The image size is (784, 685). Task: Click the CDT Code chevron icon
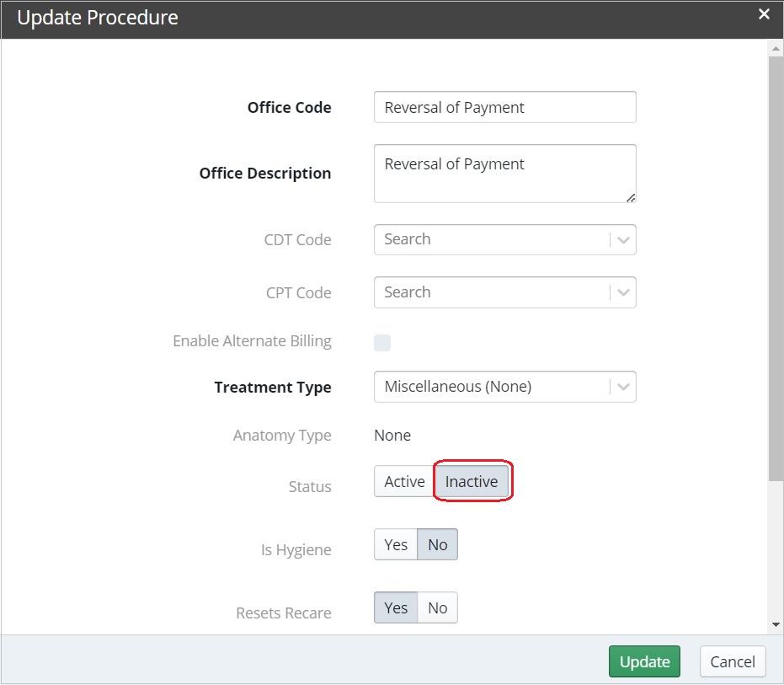click(x=623, y=240)
